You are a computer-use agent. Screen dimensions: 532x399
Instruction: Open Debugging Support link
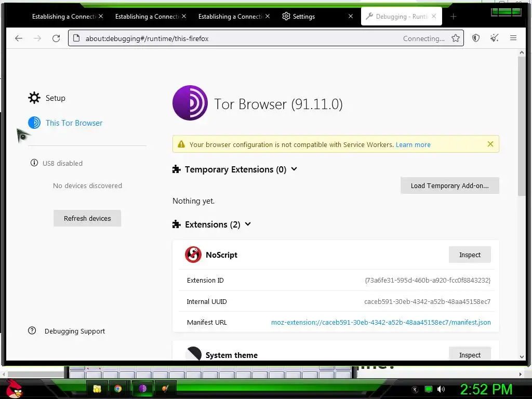point(75,331)
